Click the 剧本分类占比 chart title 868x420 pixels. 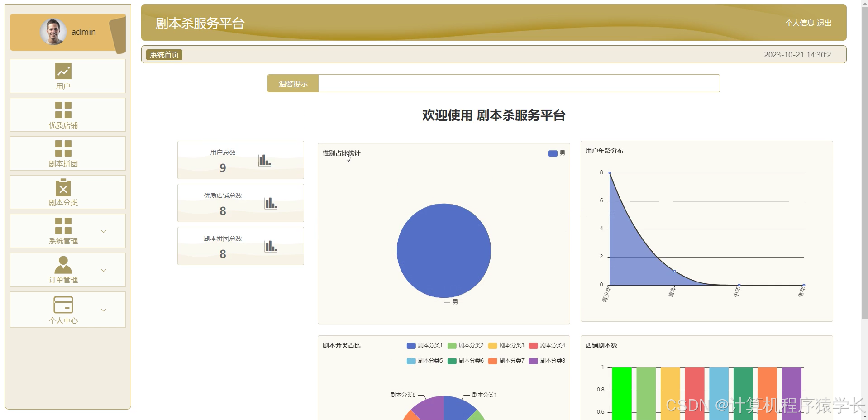click(x=341, y=346)
